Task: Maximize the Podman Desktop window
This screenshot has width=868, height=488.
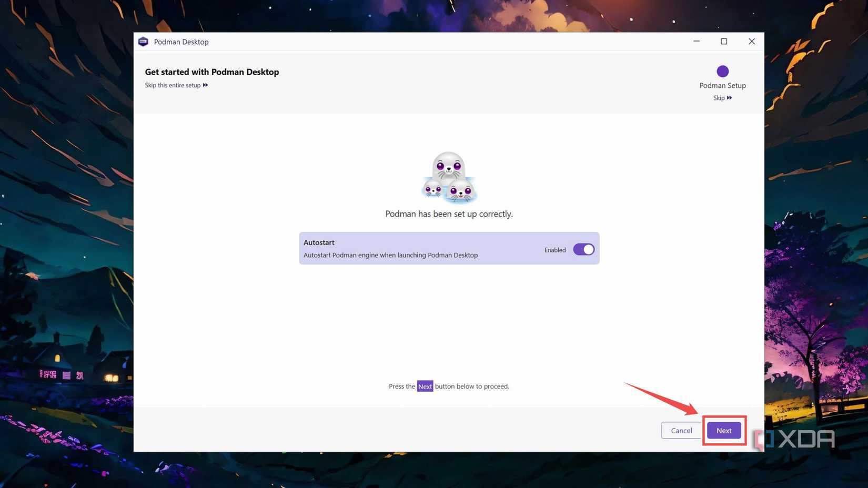Action: coord(724,41)
